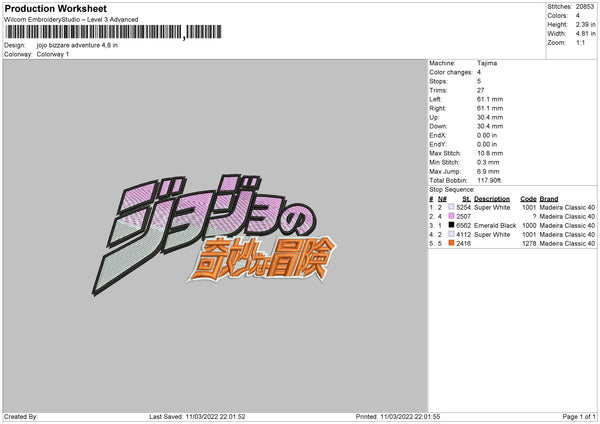Viewport: 600px width, 424px height.
Task: Click the barcode at the top
Action: pos(113,32)
